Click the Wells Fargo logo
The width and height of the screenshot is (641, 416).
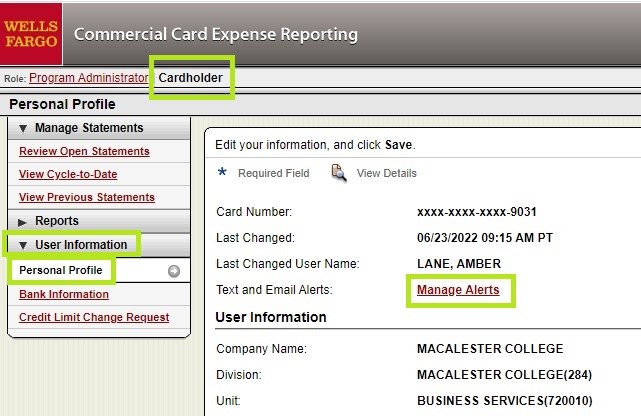click(x=31, y=34)
